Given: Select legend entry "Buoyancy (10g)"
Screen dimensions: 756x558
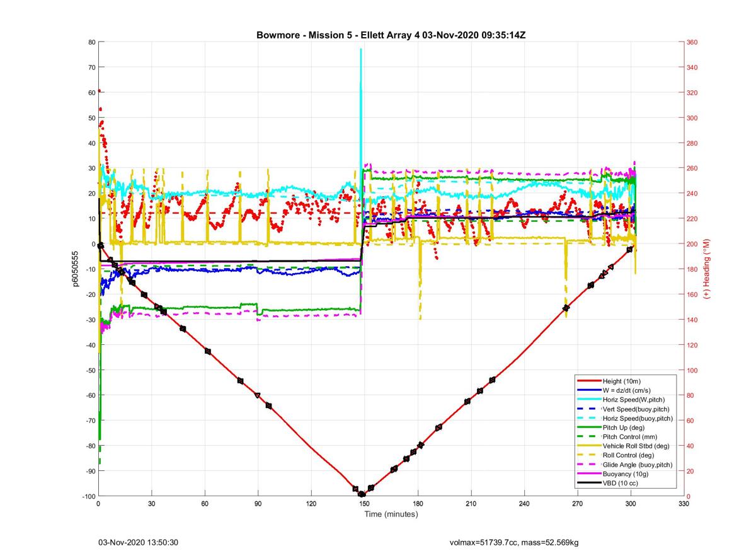Looking at the screenshot, I should [x=626, y=474].
